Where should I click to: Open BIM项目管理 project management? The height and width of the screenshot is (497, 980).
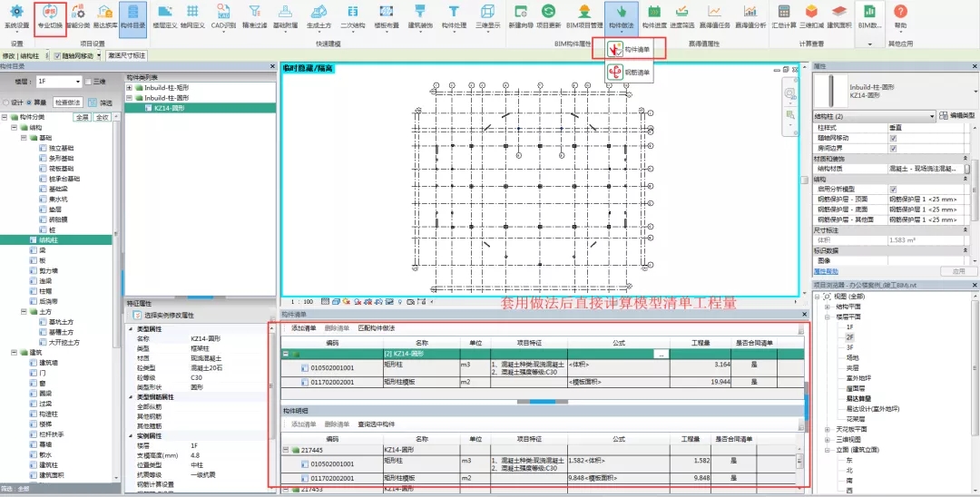click(583, 17)
